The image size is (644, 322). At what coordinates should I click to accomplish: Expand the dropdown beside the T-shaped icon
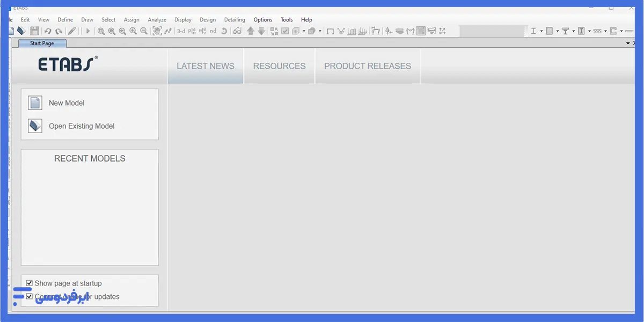573,31
